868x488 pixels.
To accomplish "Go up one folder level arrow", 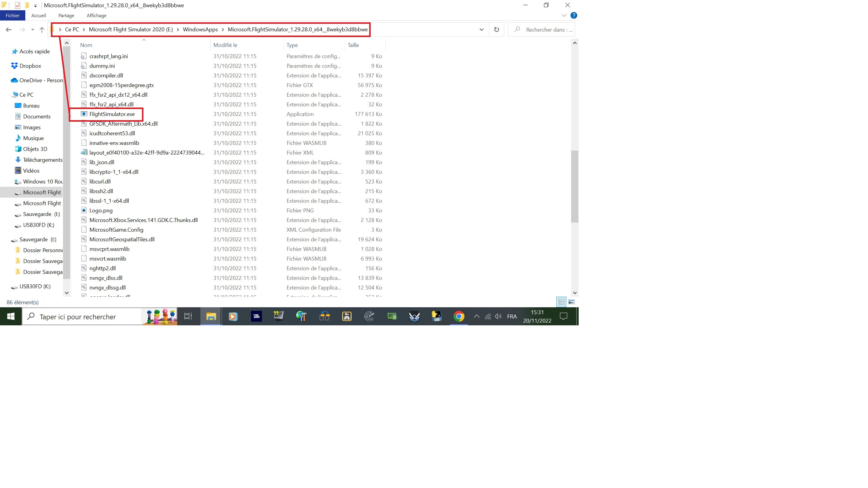I will (42, 30).
